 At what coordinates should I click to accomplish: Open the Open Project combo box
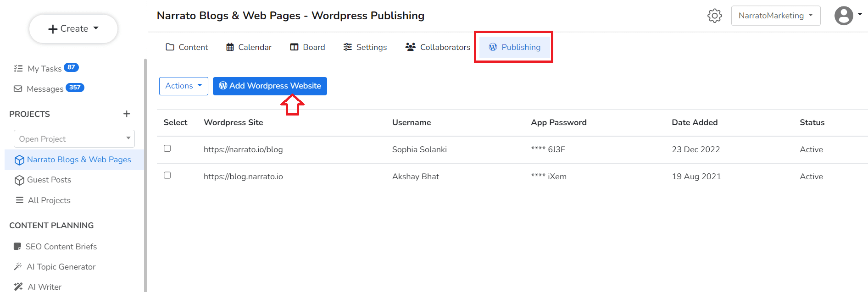click(x=74, y=138)
